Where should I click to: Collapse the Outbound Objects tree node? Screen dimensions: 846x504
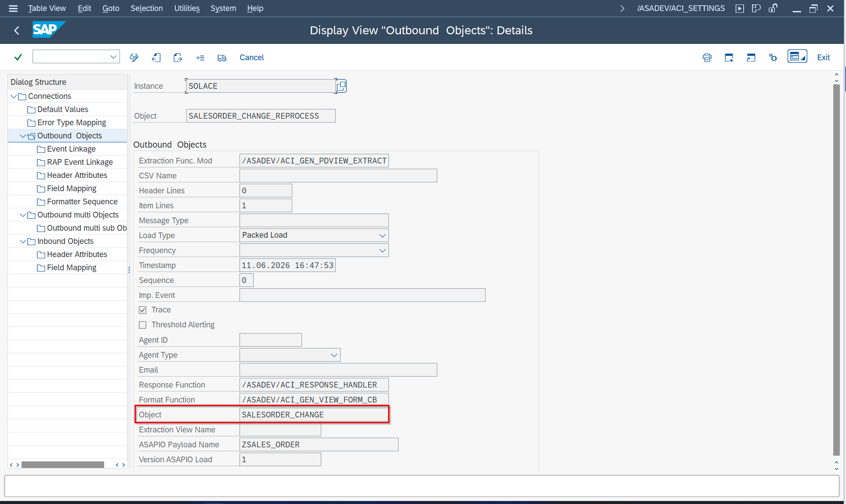point(23,136)
